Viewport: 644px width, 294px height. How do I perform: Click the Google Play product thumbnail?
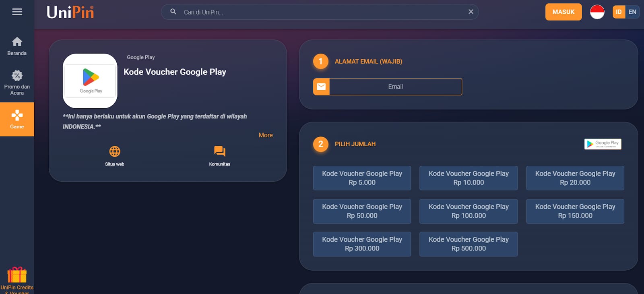click(90, 81)
